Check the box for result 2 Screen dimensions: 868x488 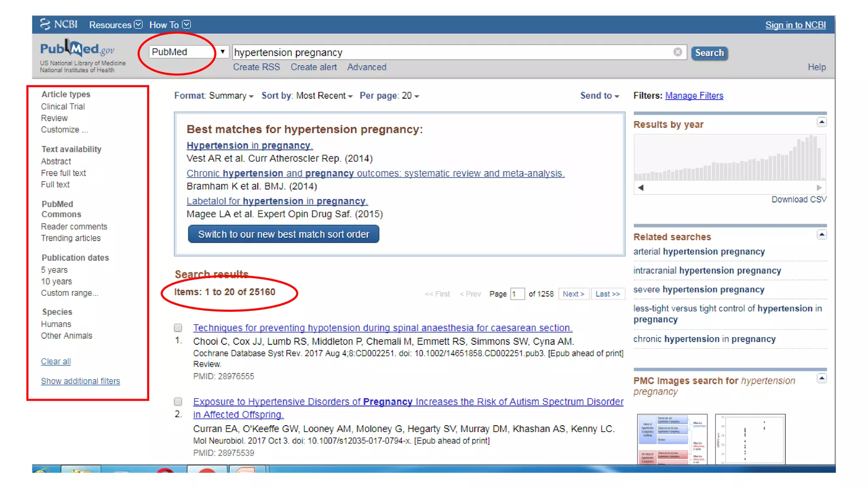(178, 401)
